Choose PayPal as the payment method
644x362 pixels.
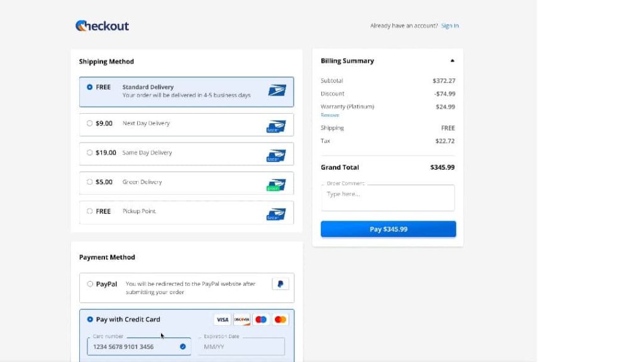[x=90, y=284]
